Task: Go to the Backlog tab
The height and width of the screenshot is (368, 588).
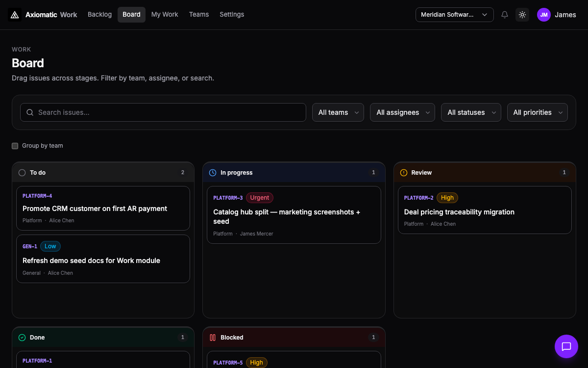Action: [99, 15]
